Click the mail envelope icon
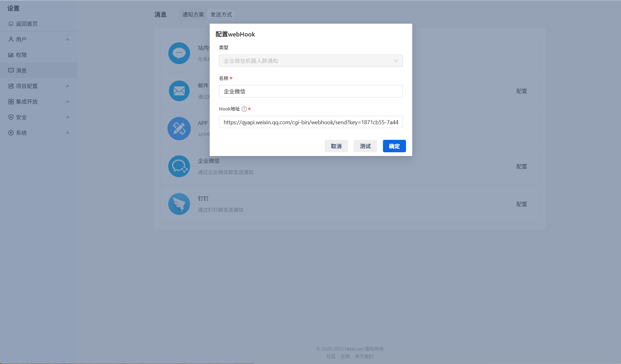The width and height of the screenshot is (621, 364). pos(179,91)
